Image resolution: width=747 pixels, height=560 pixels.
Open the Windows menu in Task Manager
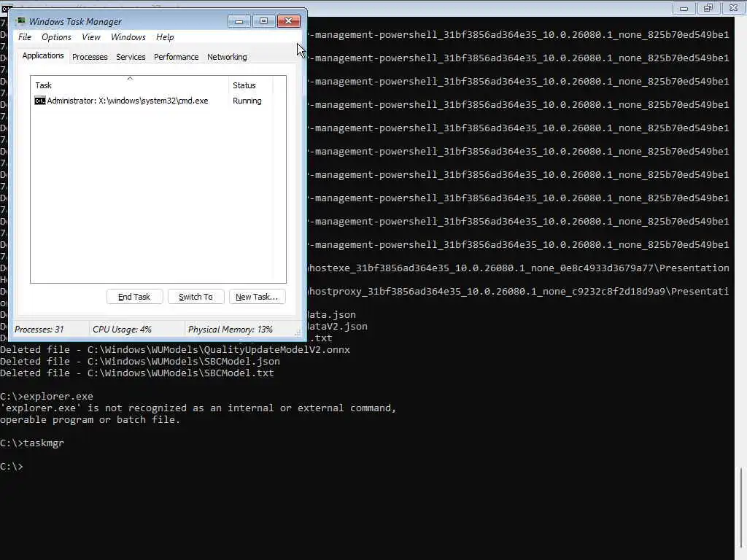(128, 37)
